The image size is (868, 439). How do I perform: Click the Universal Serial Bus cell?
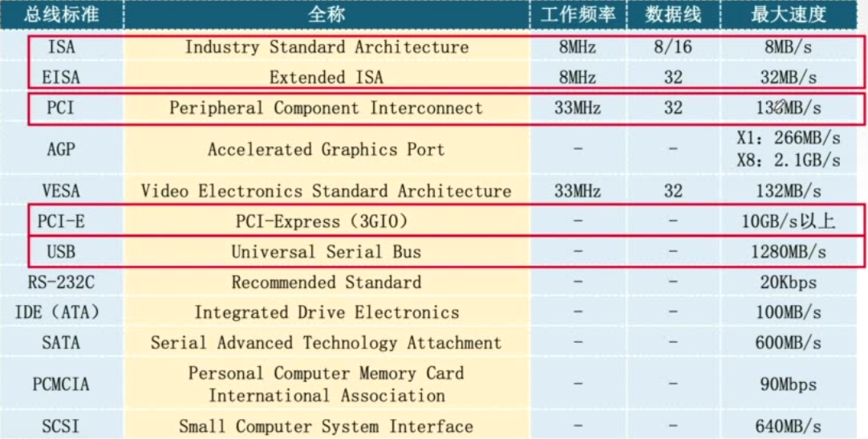(x=327, y=252)
